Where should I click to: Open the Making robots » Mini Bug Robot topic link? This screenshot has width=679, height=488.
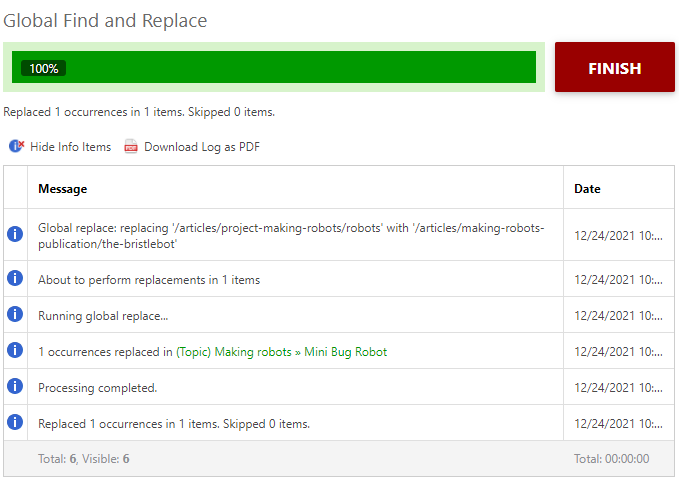pyautogui.click(x=281, y=352)
